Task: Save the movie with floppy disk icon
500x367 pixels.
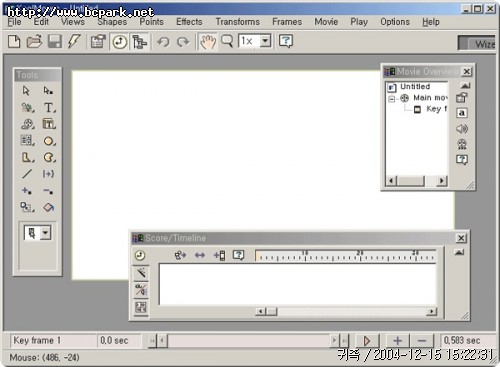Action: [54, 42]
